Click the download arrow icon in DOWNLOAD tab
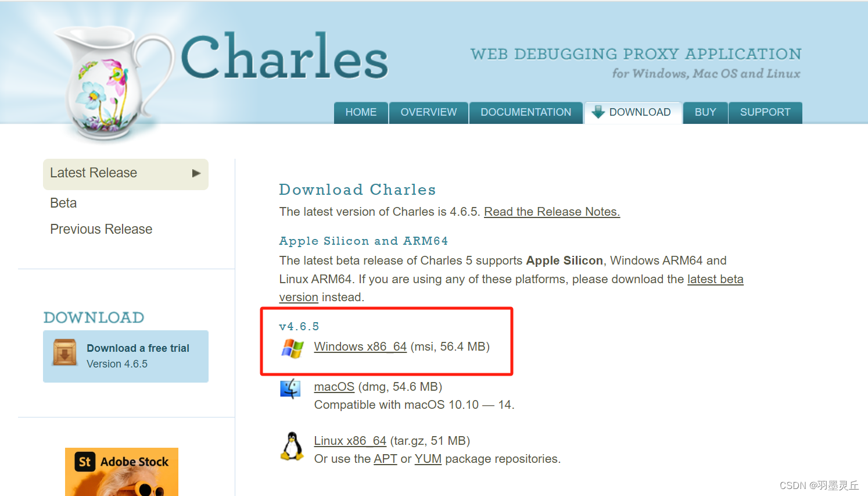The height and width of the screenshot is (496, 868). click(x=598, y=112)
